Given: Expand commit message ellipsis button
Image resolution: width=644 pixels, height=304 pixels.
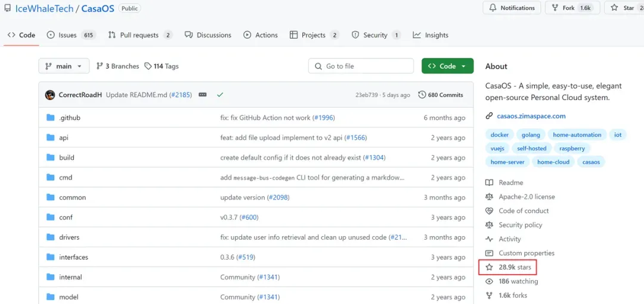Looking at the screenshot, I should [x=203, y=95].
